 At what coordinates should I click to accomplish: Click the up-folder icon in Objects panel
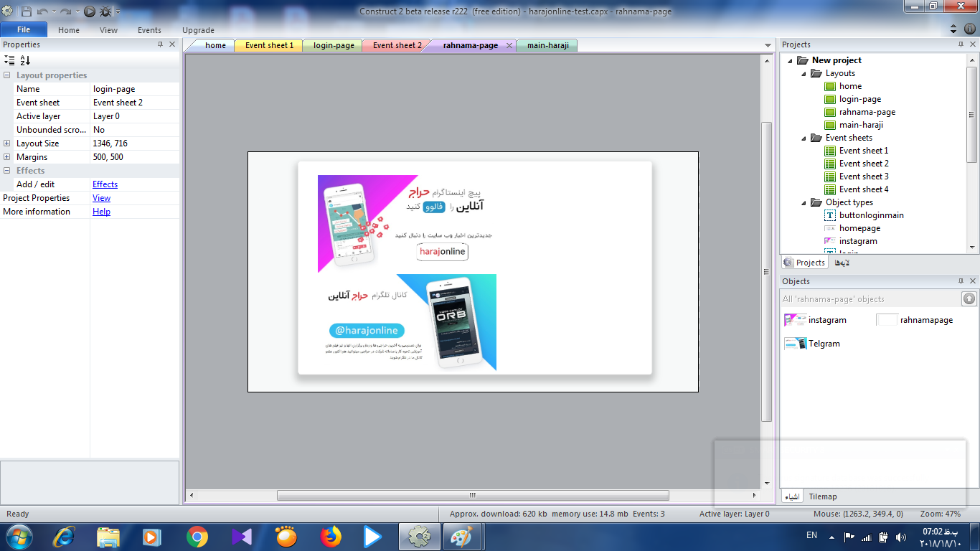click(969, 298)
